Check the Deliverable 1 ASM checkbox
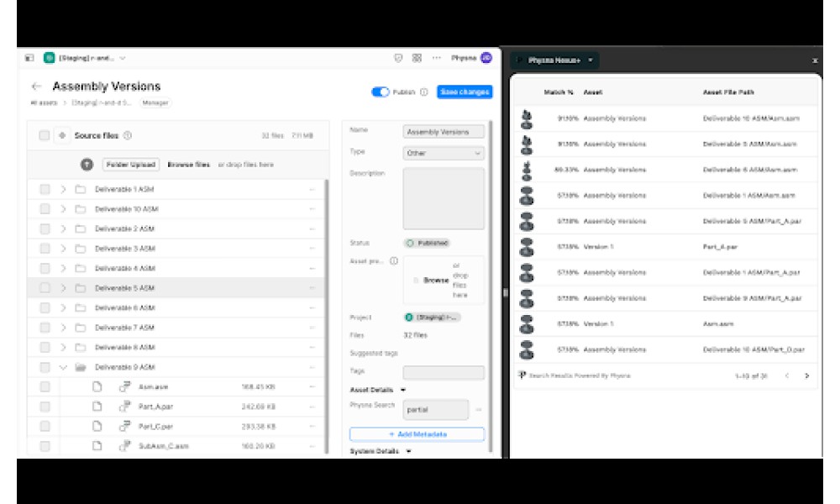840x504 pixels. (x=45, y=189)
